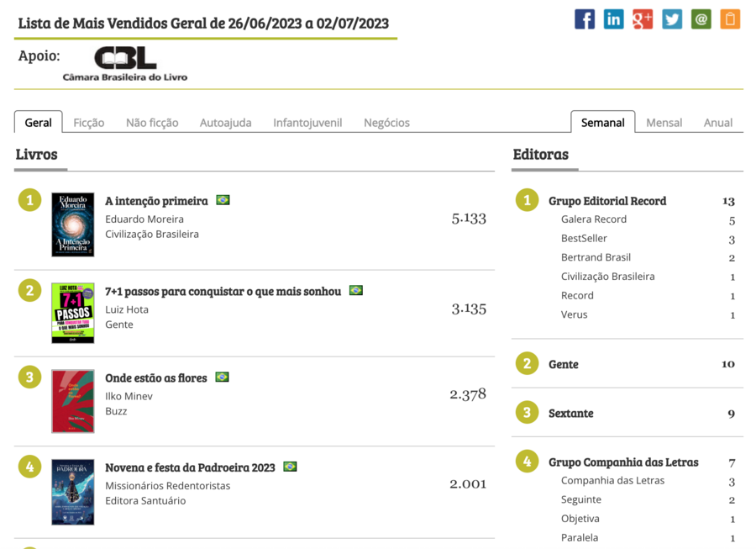Click the page title Lista de Mais Vendidos Geral
The image size is (756, 549).
tap(203, 24)
